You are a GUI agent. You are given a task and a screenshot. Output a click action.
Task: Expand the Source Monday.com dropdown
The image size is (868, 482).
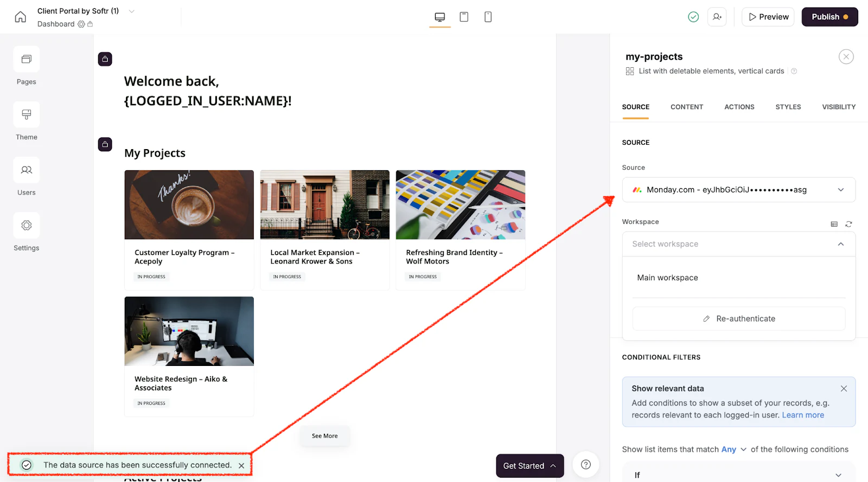[739, 190]
